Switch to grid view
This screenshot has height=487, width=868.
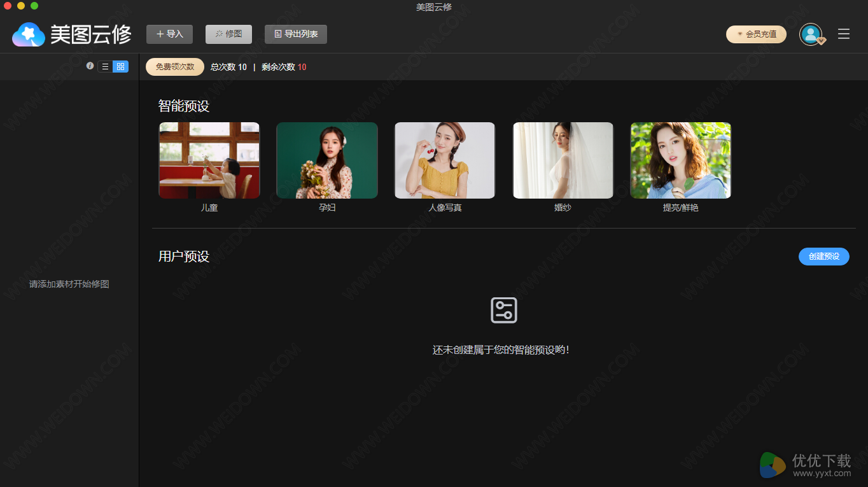coord(120,66)
